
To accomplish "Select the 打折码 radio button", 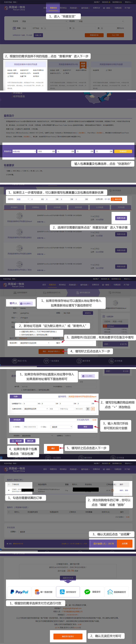I will point(14,427).
